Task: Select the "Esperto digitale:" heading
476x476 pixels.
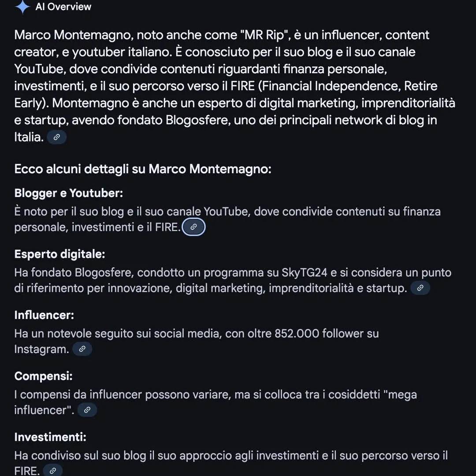Action: (59, 254)
